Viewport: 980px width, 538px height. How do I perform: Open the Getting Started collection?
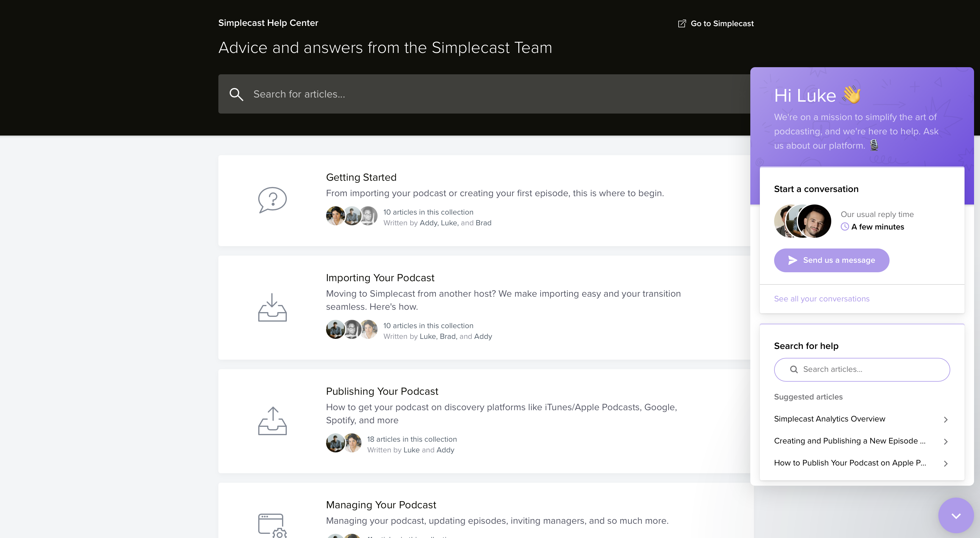pos(361,177)
